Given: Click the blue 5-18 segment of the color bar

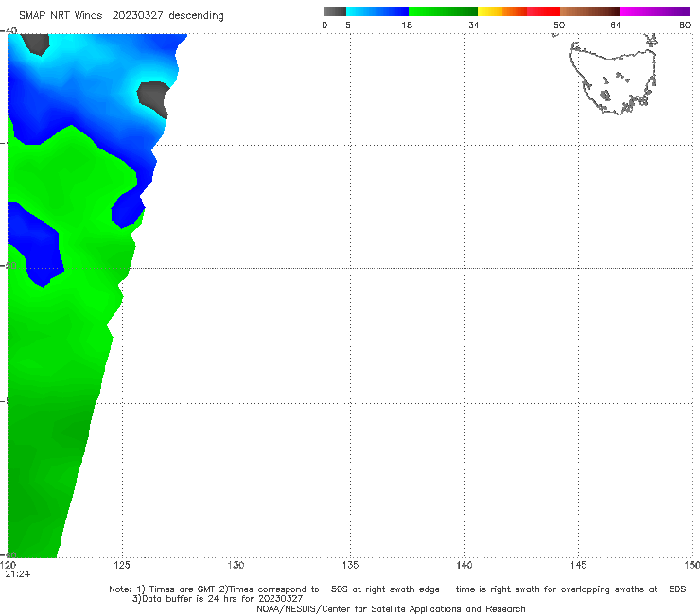Looking at the screenshot, I should point(377,11).
